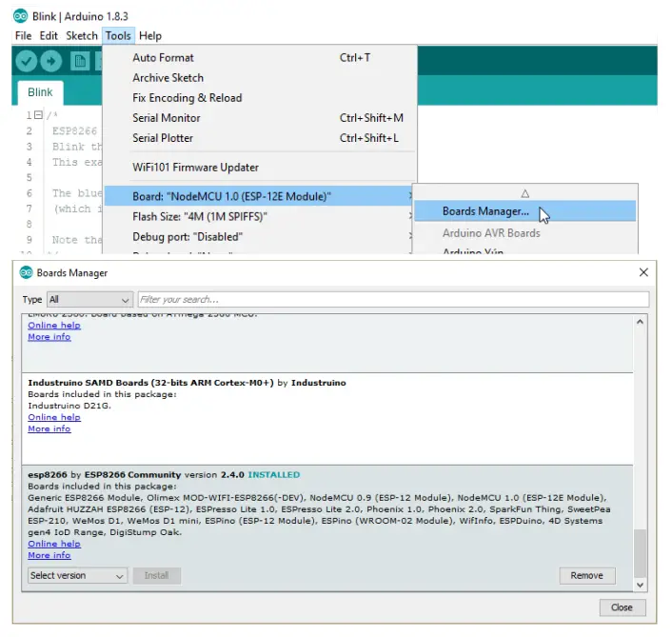Click code line 2 text ESP8266
The height and width of the screenshot is (637, 672).
(x=74, y=131)
